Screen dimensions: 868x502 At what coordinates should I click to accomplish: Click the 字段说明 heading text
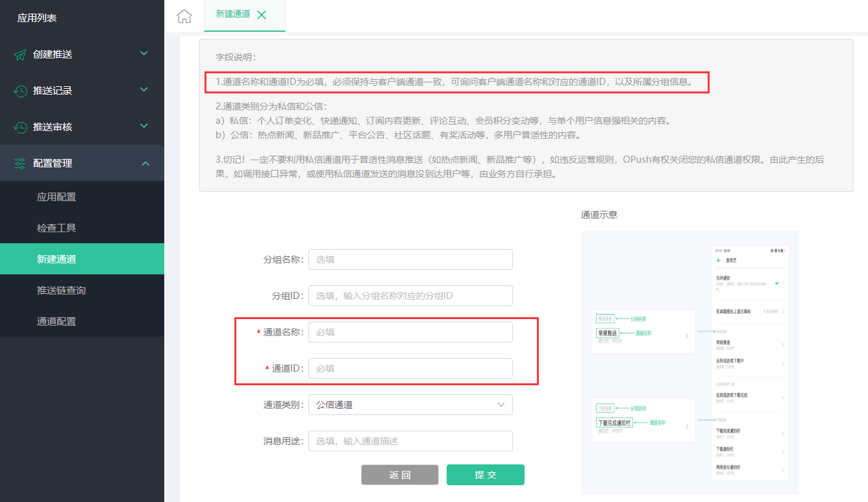point(236,57)
